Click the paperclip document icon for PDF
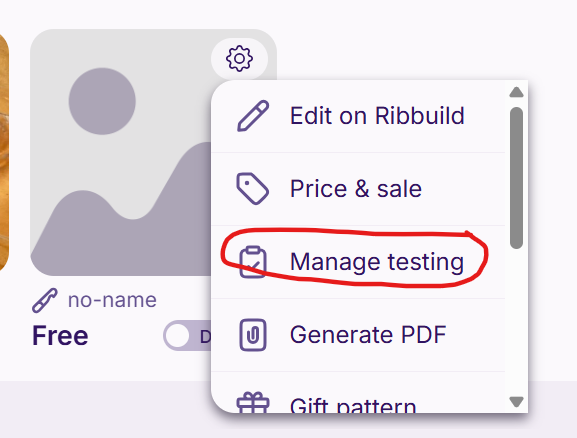Image resolution: width=577 pixels, height=438 pixels. (x=252, y=335)
